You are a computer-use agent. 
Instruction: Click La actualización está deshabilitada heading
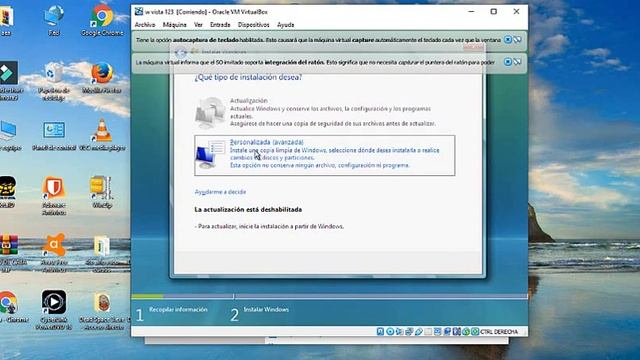(x=248, y=209)
